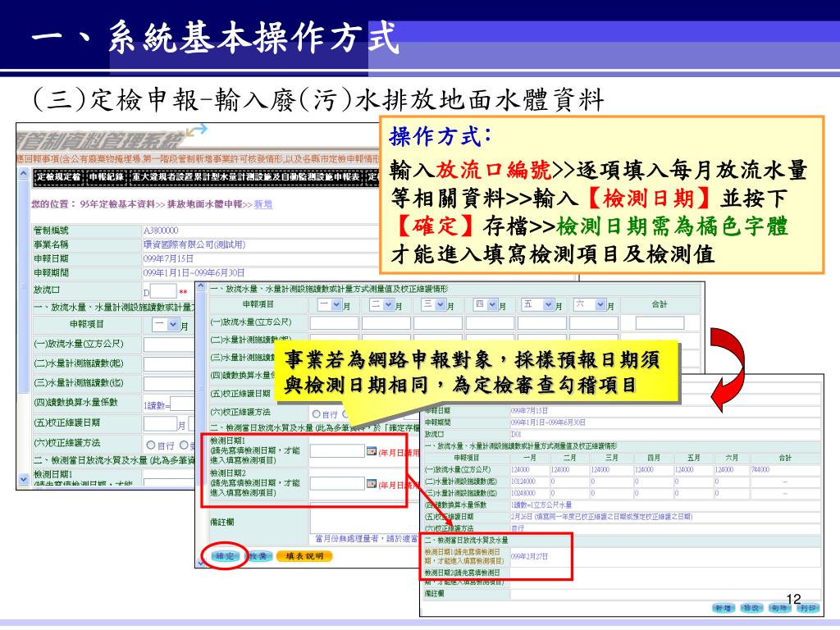This screenshot has width=840, height=630.
Task: Open 重大違規者設置累計型水量計測設施 menu tab
Action: (x=245, y=177)
